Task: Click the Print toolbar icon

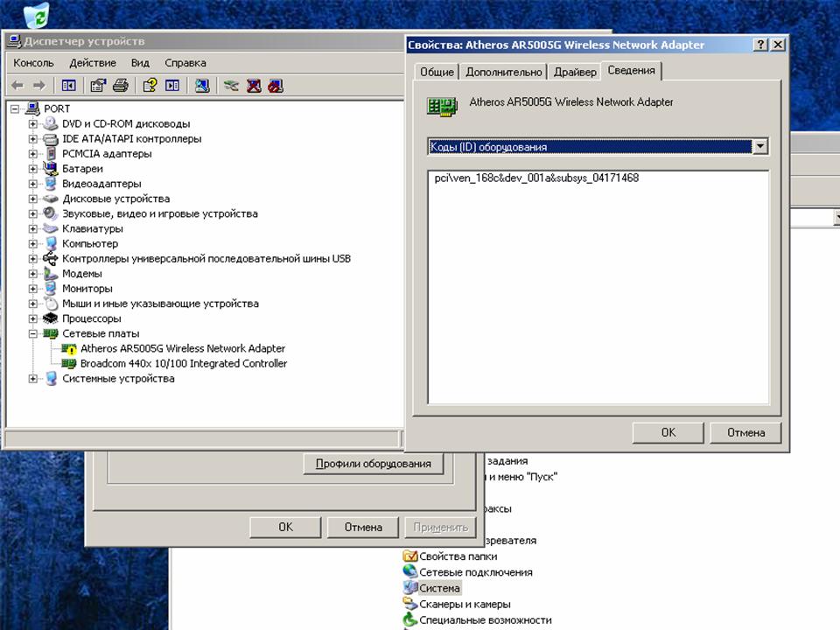Action: coord(121,85)
